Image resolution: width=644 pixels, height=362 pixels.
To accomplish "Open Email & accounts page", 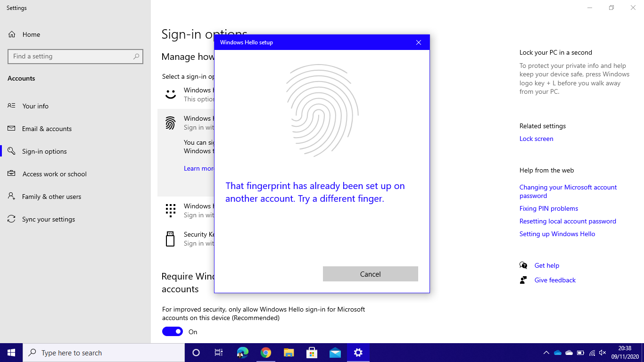I will (x=47, y=129).
